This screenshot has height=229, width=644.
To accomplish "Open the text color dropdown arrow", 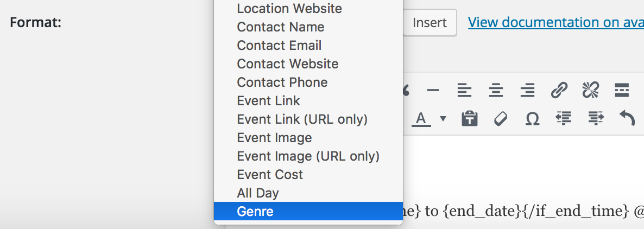I will (443, 119).
